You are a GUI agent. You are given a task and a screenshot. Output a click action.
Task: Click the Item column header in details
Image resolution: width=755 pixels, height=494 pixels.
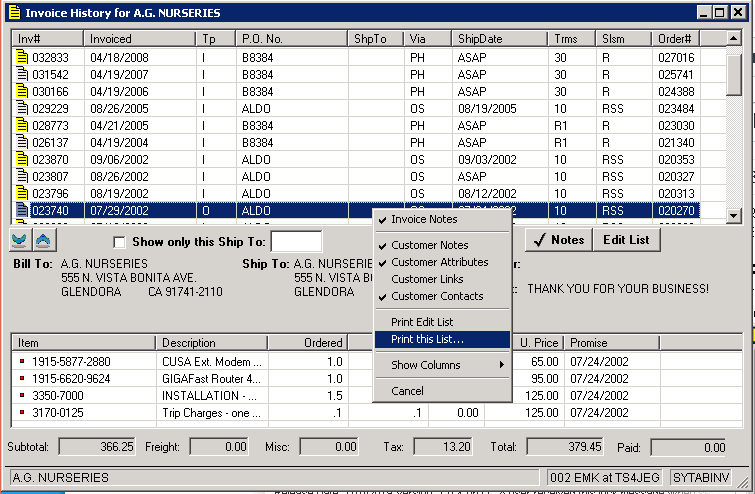tap(84, 343)
